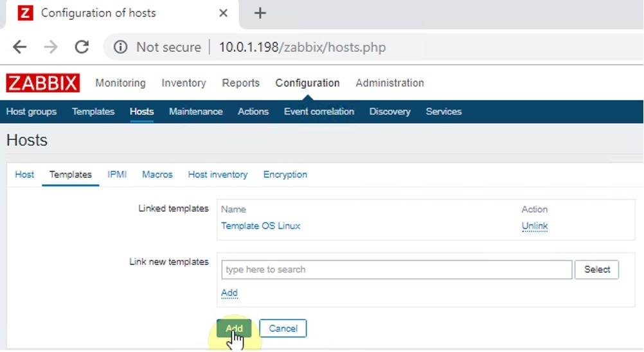Switch to the Host inventory tab

click(x=217, y=175)
